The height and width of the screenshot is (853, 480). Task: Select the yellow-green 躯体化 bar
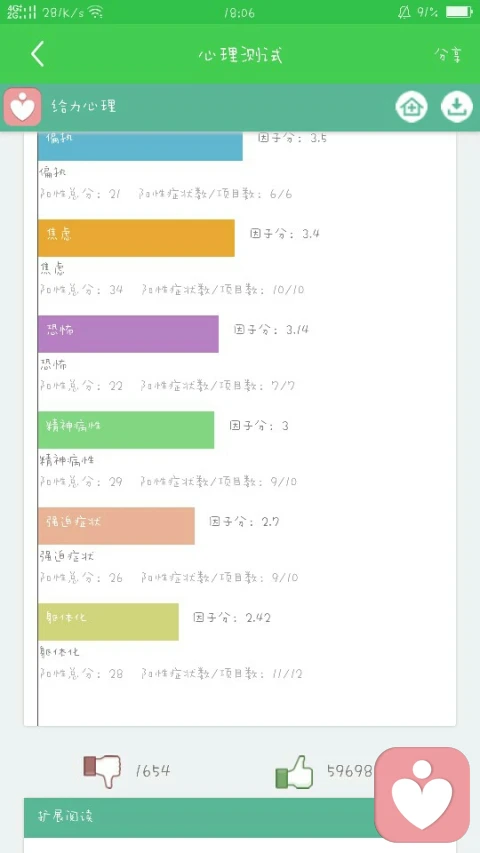(x=108, y=621)
